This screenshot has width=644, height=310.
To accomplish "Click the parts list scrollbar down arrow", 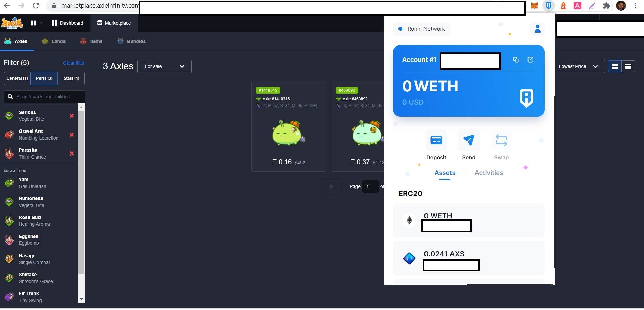I will click(x=81, y=299).
